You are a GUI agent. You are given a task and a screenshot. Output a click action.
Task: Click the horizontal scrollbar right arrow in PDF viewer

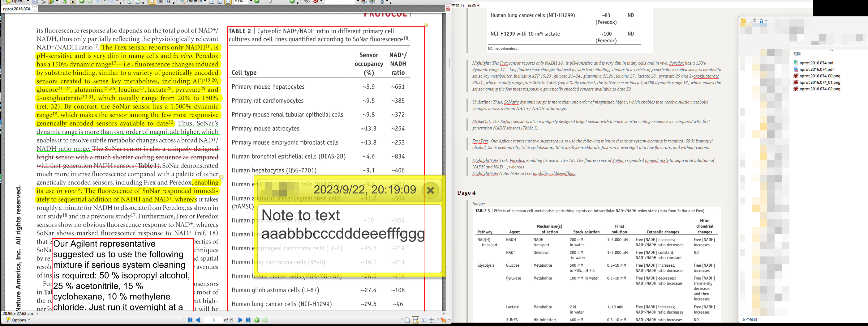tap(444, 314)
